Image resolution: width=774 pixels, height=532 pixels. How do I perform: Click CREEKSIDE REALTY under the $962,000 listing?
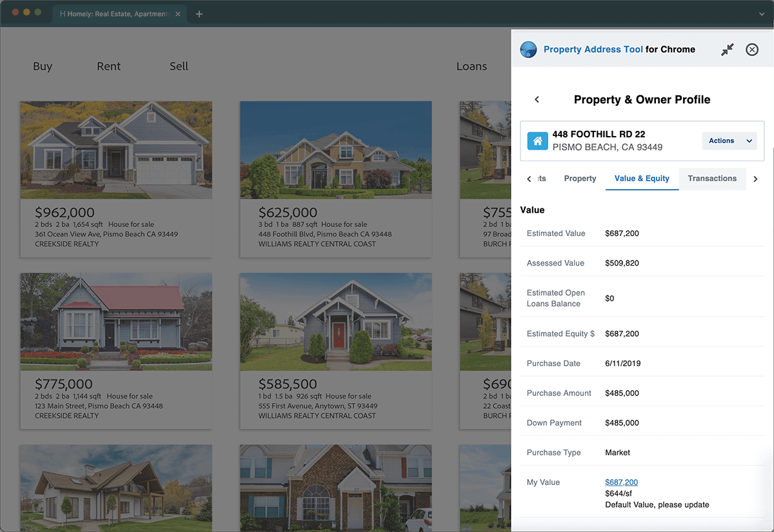(x=67, y=244)
